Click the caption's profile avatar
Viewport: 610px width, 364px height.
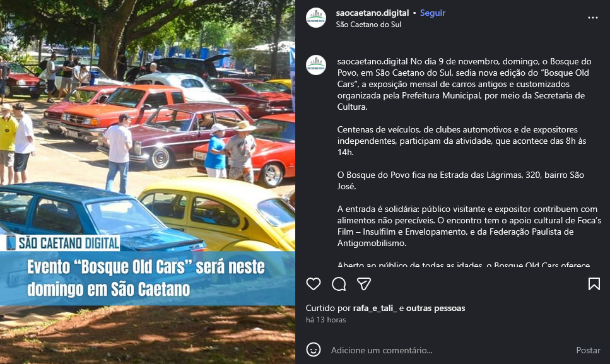pyautogui.click(x=316, y=65)
